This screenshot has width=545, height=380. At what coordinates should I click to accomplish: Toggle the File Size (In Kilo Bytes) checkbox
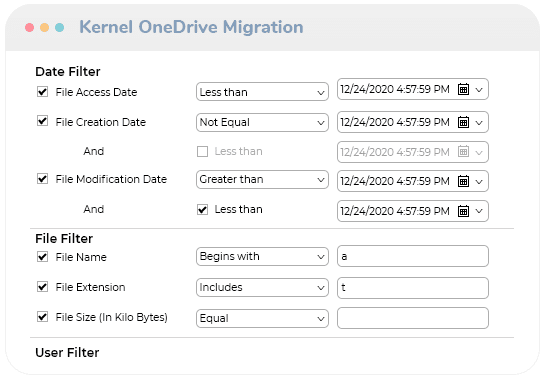point(42,317)
